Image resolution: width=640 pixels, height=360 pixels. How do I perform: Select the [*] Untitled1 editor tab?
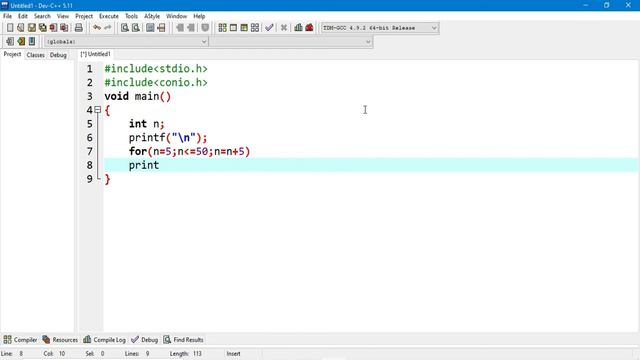tap(96, 54)
